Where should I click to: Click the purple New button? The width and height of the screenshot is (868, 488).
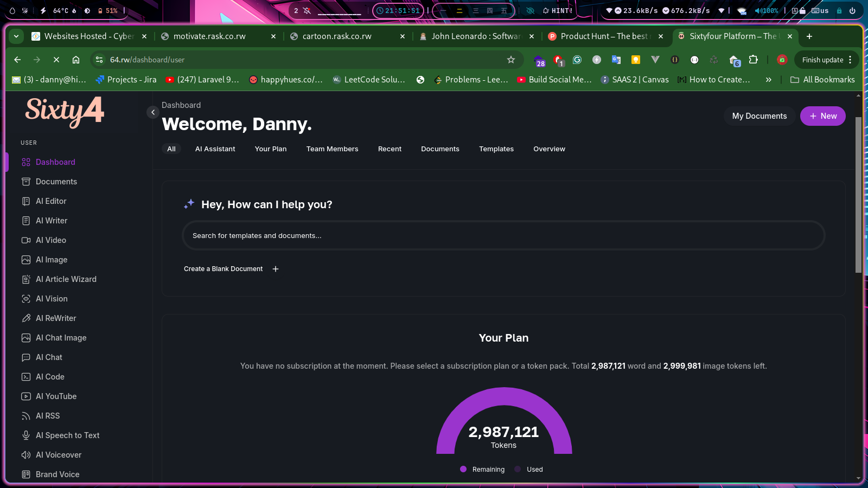click(x=823, y=116)
